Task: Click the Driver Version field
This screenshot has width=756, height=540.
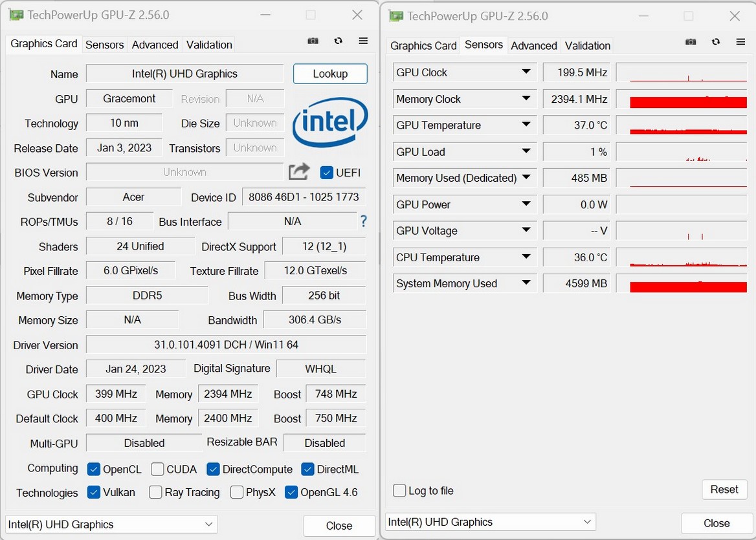Action: 226,345
